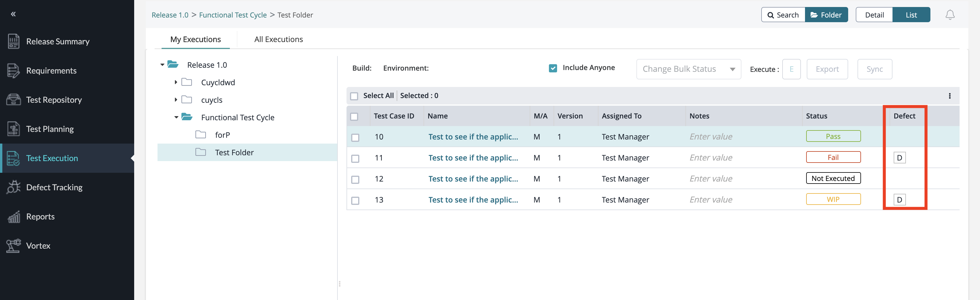Open test case 13 name link
The width and height of the screenshot is (980, 300).
(x=473, y=200)
